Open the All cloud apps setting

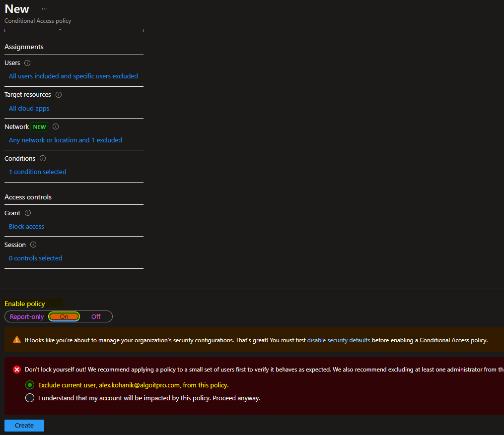coord(29,109)
